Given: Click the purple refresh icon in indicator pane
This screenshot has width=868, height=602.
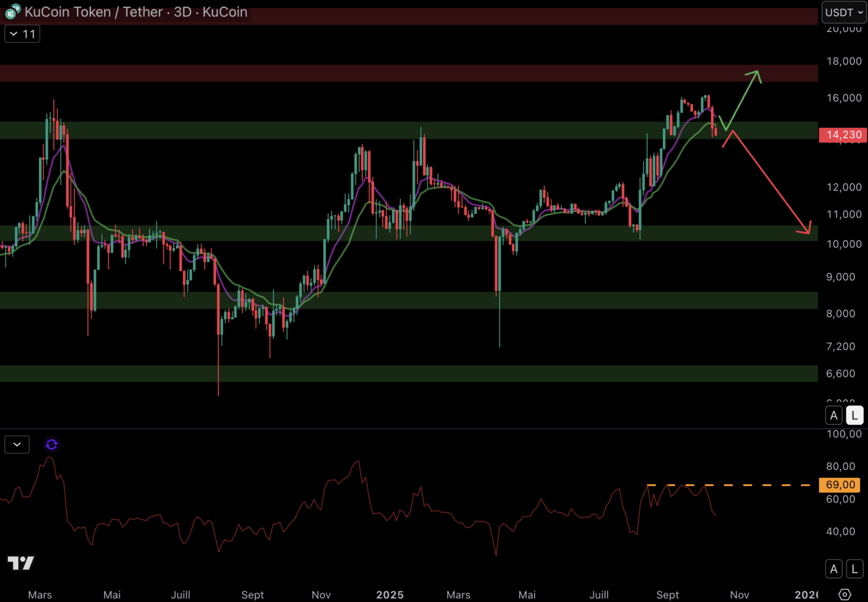Looking at the screenshot, I should (x=51, y=444).
